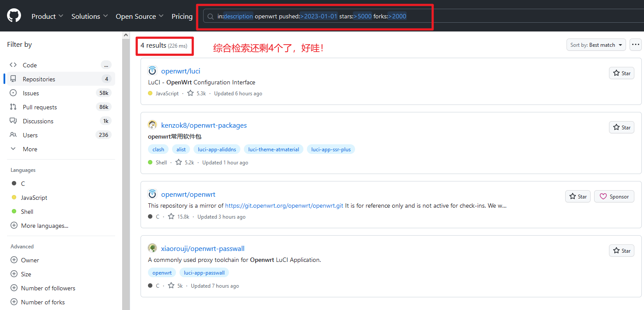Star the xiaorouji/openwrt-passwall repository
This screenshot has height=310, width=644.
621,251
